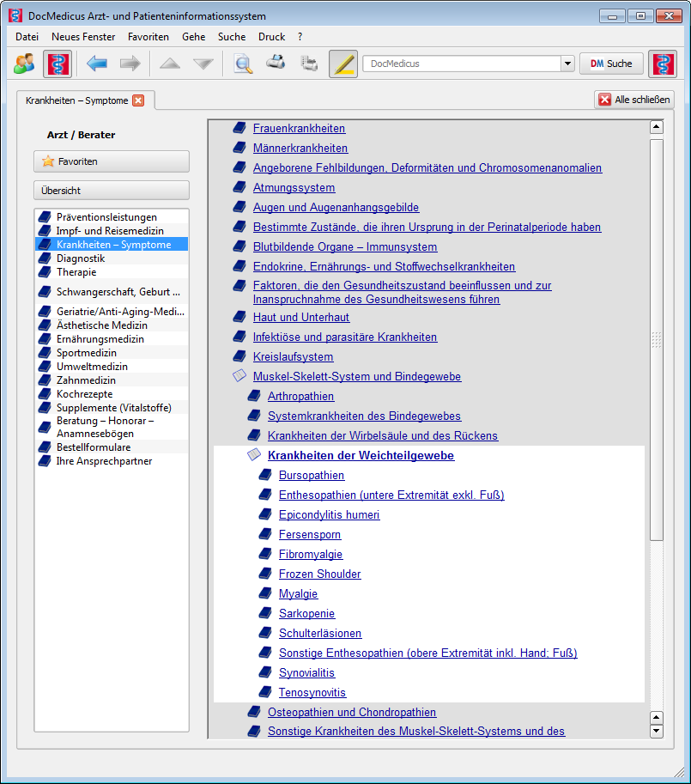Click the DocMedicus search input field
The height and width of the screenshot is (784, 691).
point(462,64)
